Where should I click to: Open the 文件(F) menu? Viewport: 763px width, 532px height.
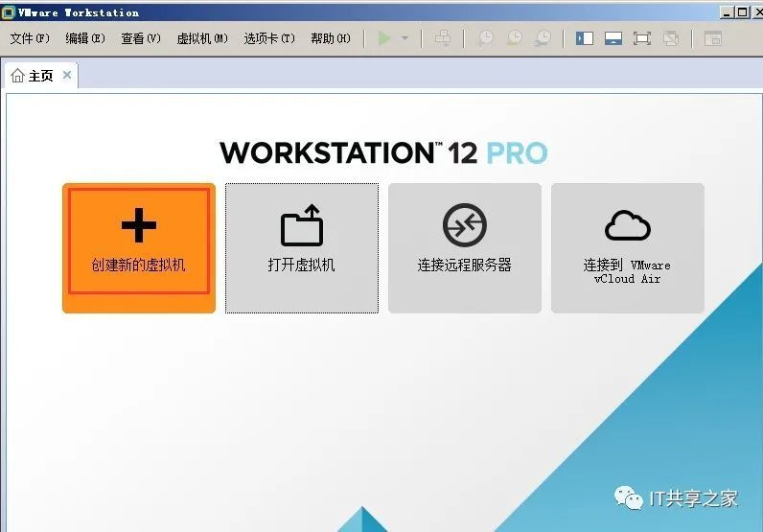30,38
